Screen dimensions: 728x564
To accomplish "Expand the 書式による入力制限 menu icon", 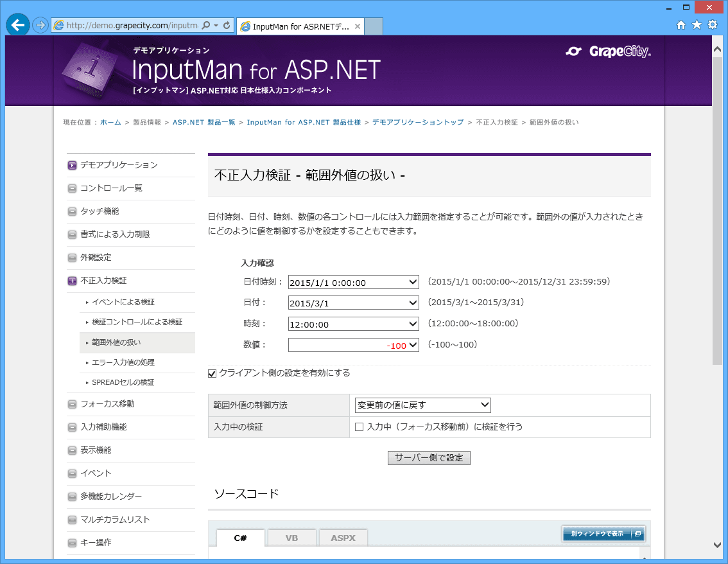I will click(x=72, y=234).
